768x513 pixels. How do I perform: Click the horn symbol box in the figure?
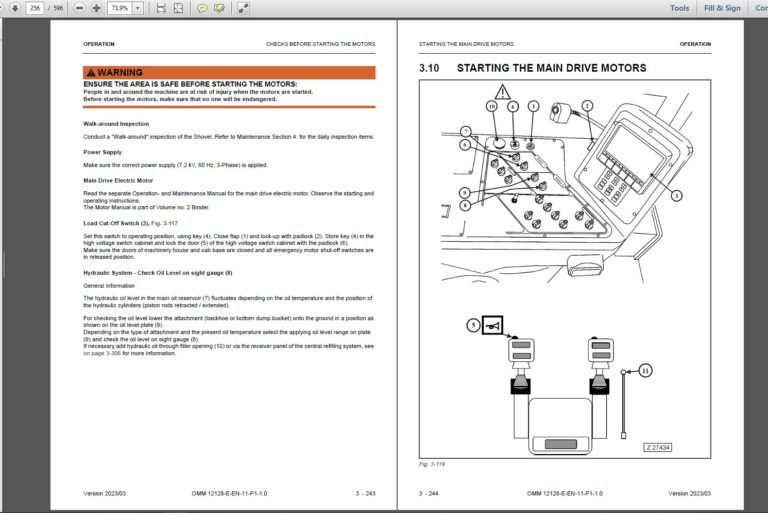(492, 325)
